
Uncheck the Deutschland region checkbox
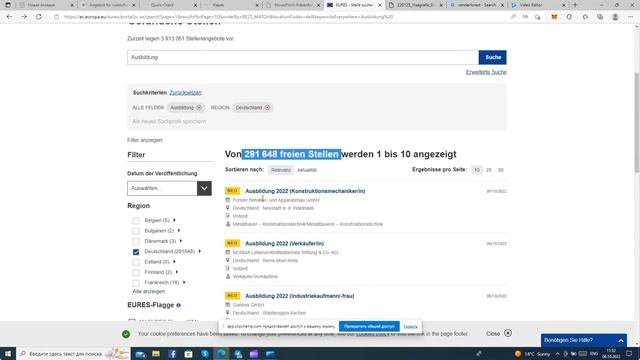[x=136, y=252]
